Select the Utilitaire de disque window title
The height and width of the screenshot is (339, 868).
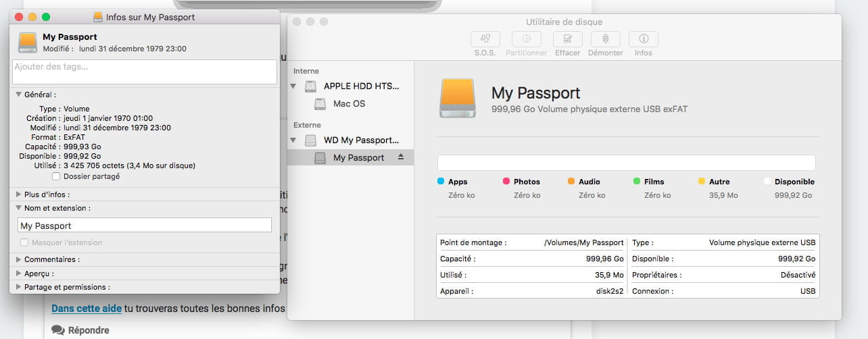tap(564, 22)
